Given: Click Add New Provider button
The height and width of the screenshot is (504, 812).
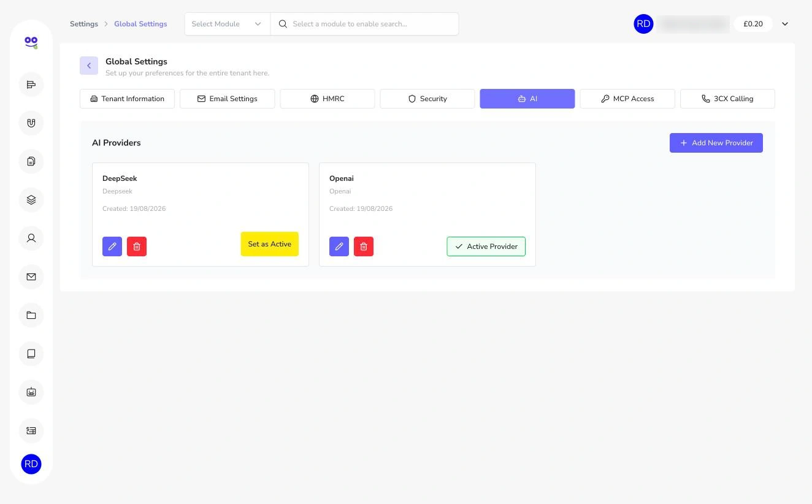Looking at the screenshot, I should click(716, 143).
